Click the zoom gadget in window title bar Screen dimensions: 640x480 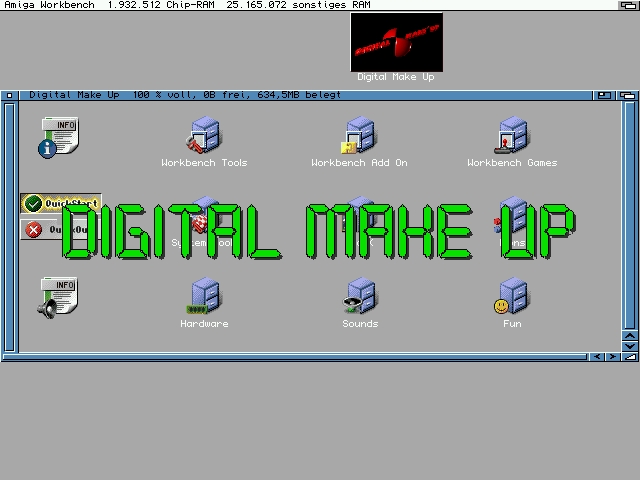click(604, 95)
